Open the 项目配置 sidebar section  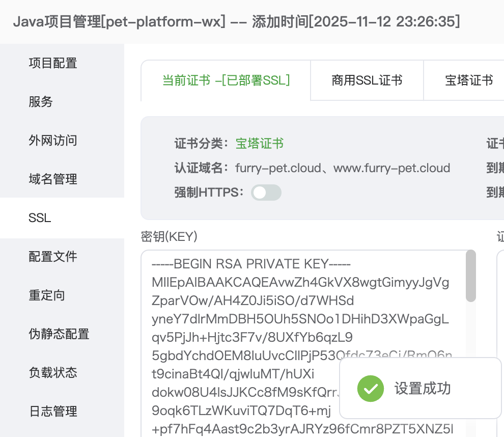click(53, 63)
